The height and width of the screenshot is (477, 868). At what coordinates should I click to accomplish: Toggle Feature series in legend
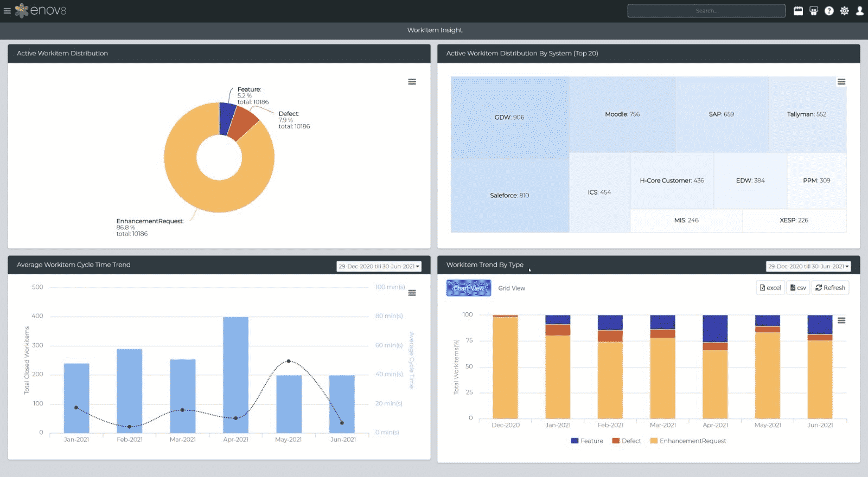coord(587,441)
